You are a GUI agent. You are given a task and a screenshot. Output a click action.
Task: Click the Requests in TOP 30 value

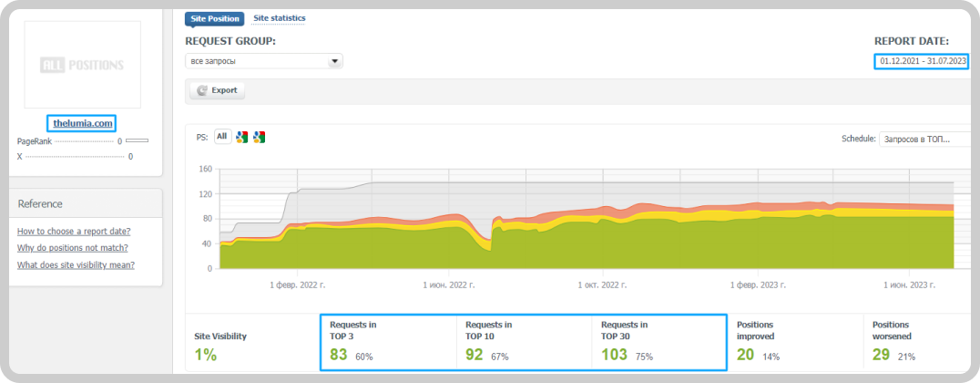(614, 356)
